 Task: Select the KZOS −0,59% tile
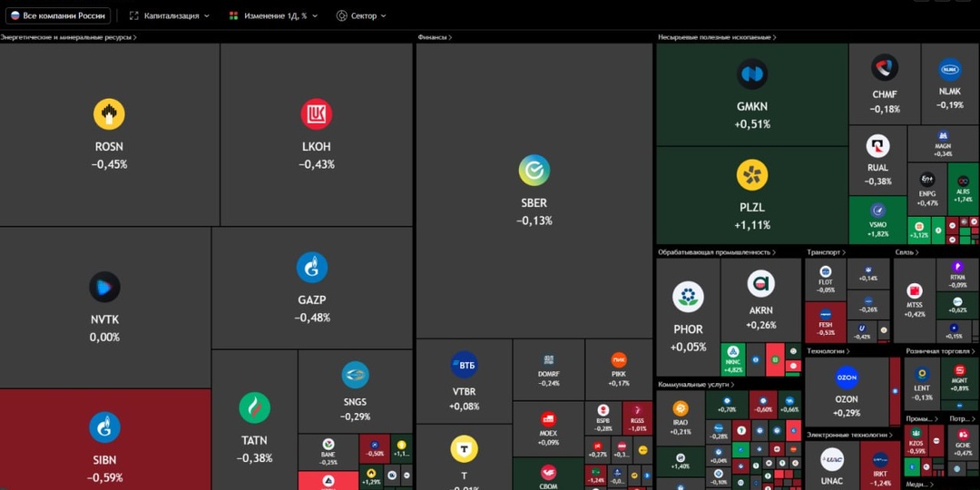pyautogui.click(x=916, y=440)
